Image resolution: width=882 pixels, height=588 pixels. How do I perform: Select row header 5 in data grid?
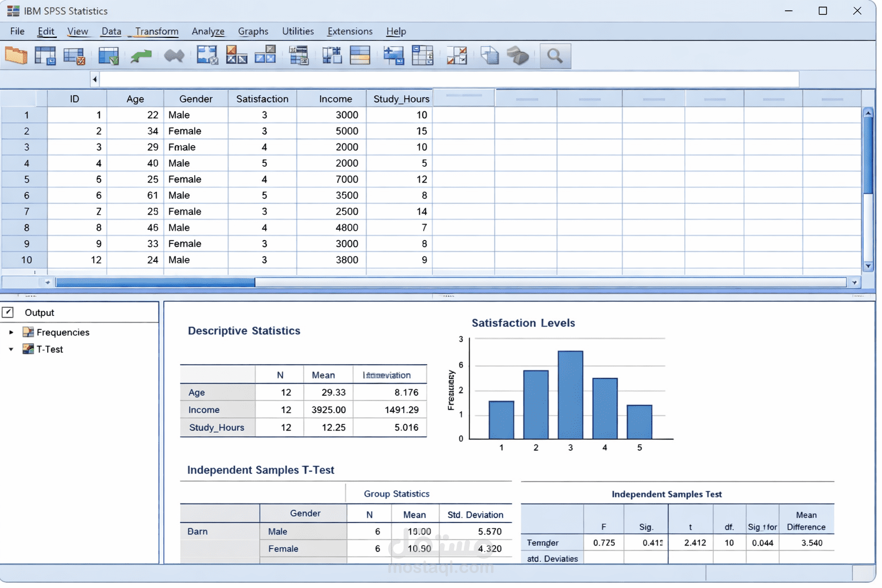(x=24, y=179)
